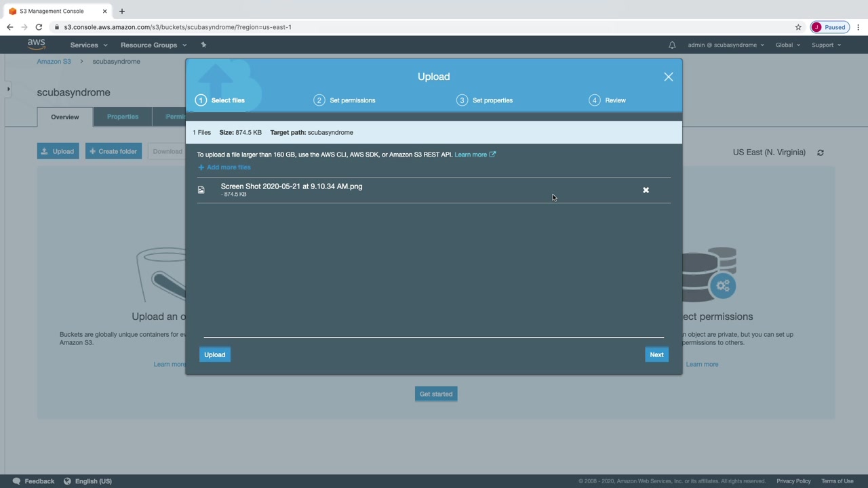868x488 pixels.
Task: Click the Paused profile button in Chrome
Action: click(x=830, y=27)
